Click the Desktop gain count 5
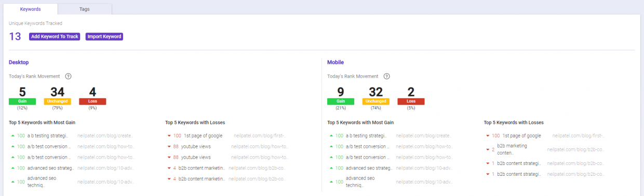Image resolution: width=644 pixels, height=196 pixels. point(22,92)
